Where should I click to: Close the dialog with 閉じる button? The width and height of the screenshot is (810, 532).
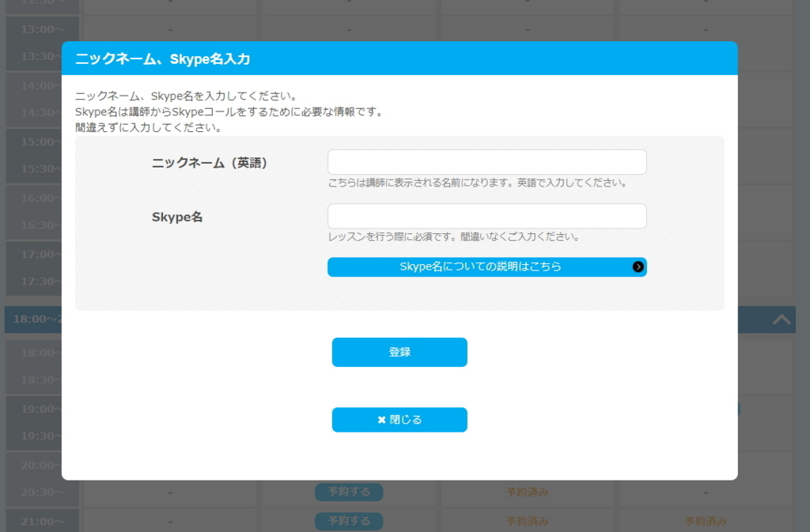(399, 420)
